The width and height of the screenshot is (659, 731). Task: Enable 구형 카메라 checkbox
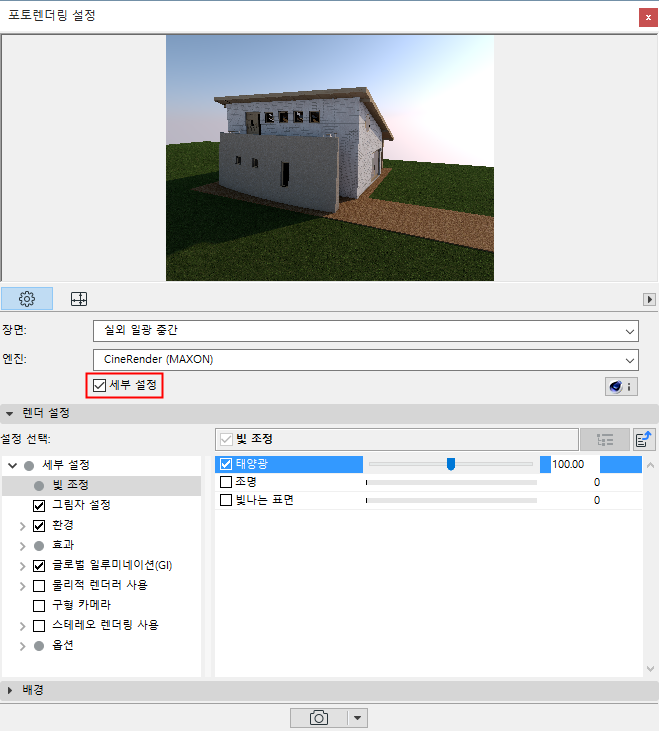[x=39, y=606]
